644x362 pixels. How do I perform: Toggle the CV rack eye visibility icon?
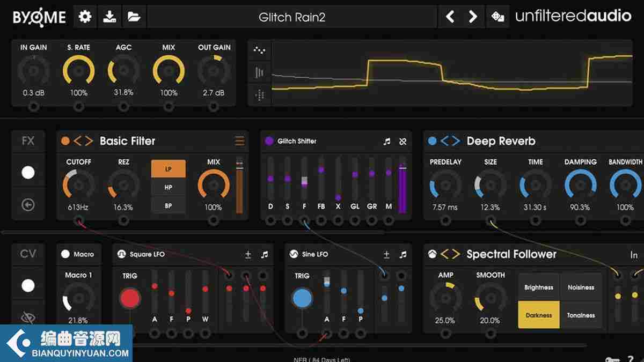tap(28, 317)
